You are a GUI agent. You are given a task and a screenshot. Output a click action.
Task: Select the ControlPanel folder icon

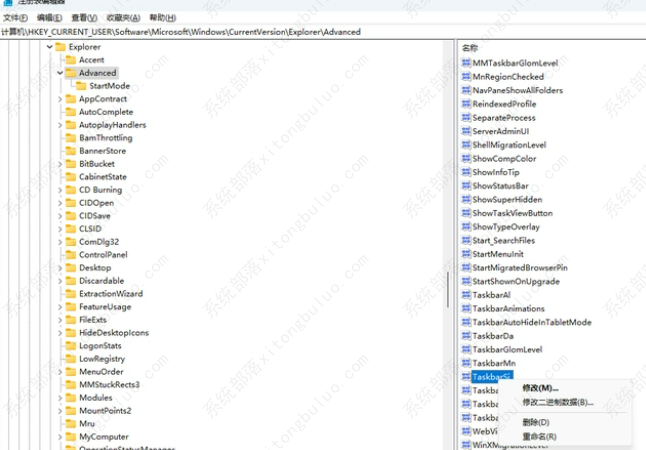(71, 255)
